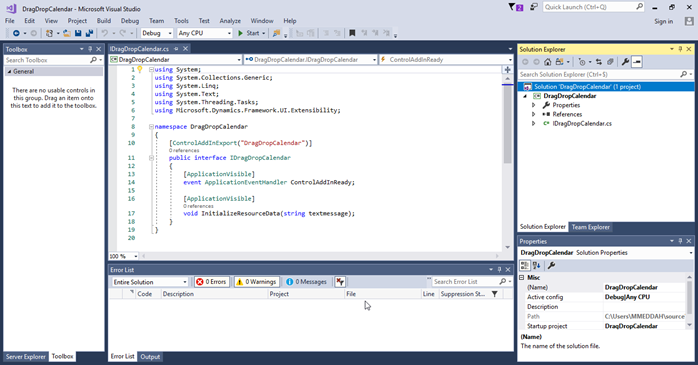Click the Undo icon in the toolbar

105,33
